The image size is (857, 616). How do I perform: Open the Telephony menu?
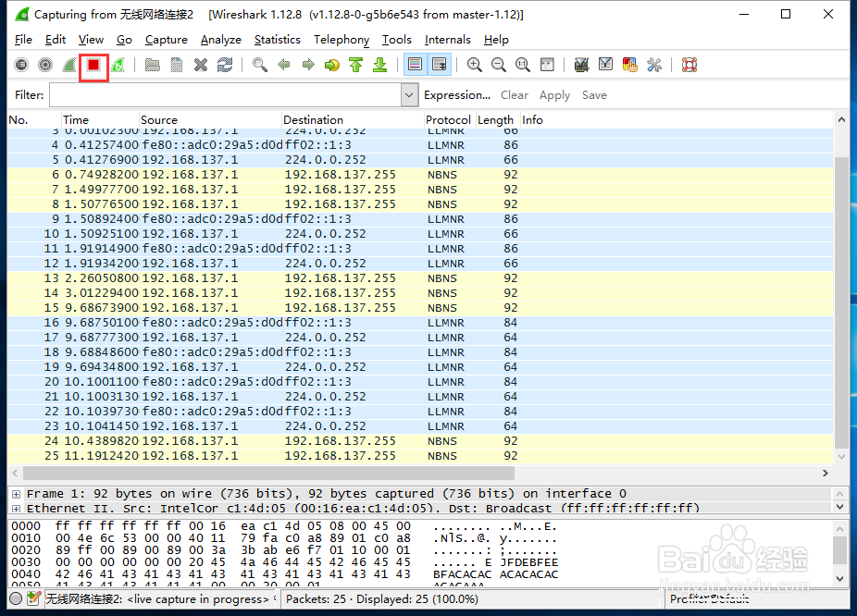tap(342, 40)
